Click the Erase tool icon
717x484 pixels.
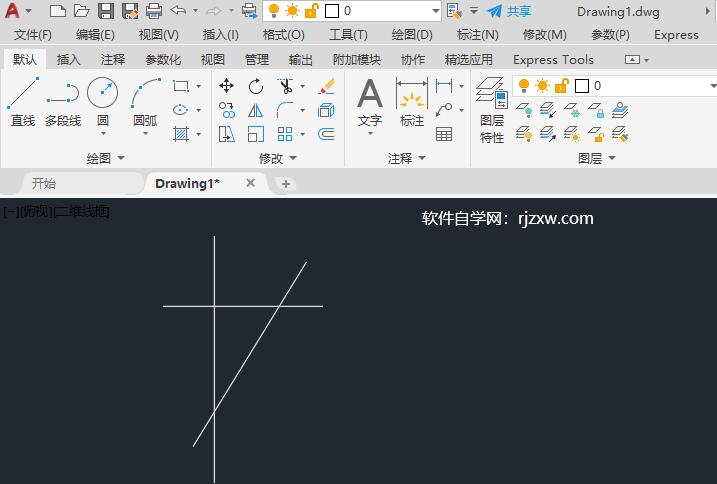(326, 86)
